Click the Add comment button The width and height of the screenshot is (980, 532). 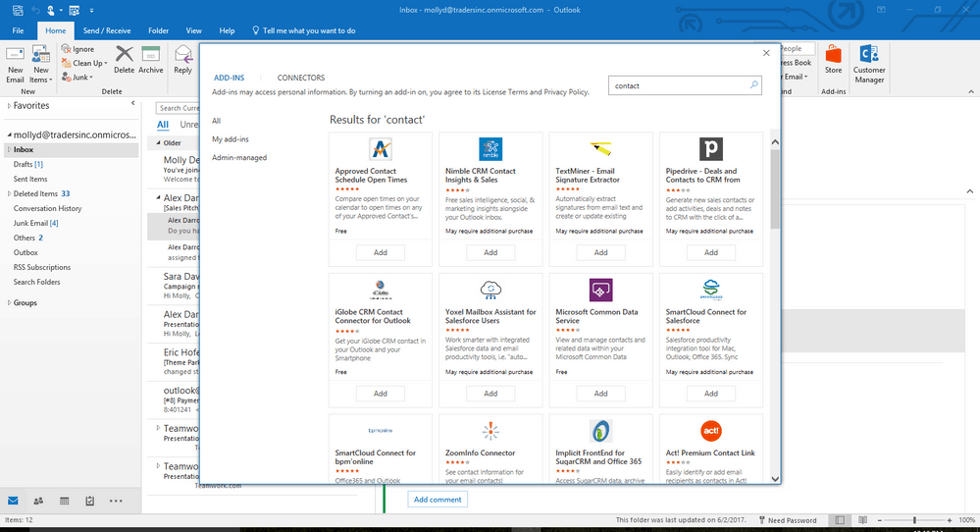[x=438, y=500]
